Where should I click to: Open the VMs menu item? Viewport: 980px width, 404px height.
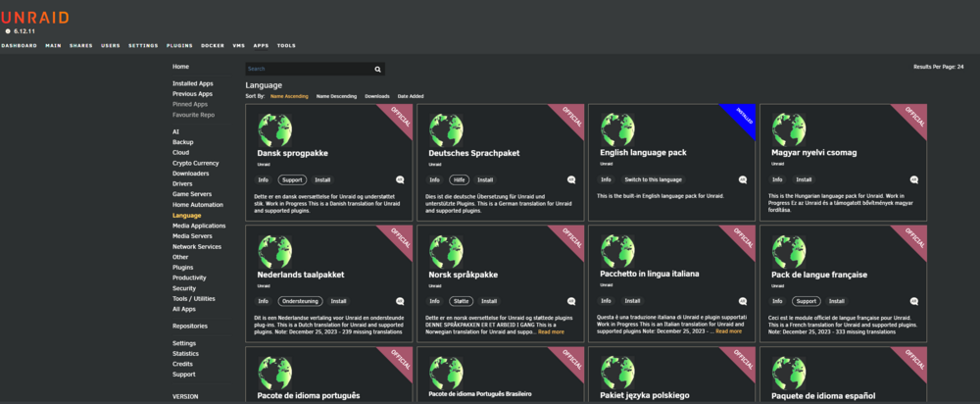(239, 46)
